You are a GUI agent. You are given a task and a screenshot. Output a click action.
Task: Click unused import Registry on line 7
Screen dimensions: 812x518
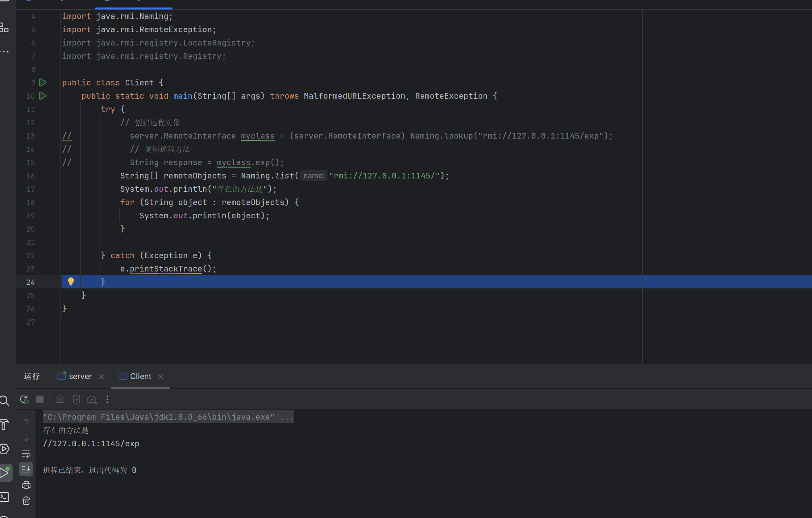pyautogui.click(x=144, y=56)
